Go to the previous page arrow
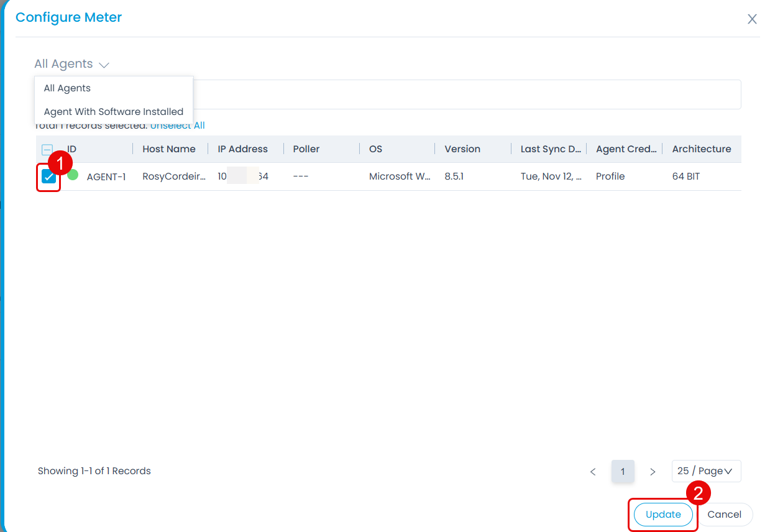The width and height of the screenshot is (770, 532). (x=593, y=472)
